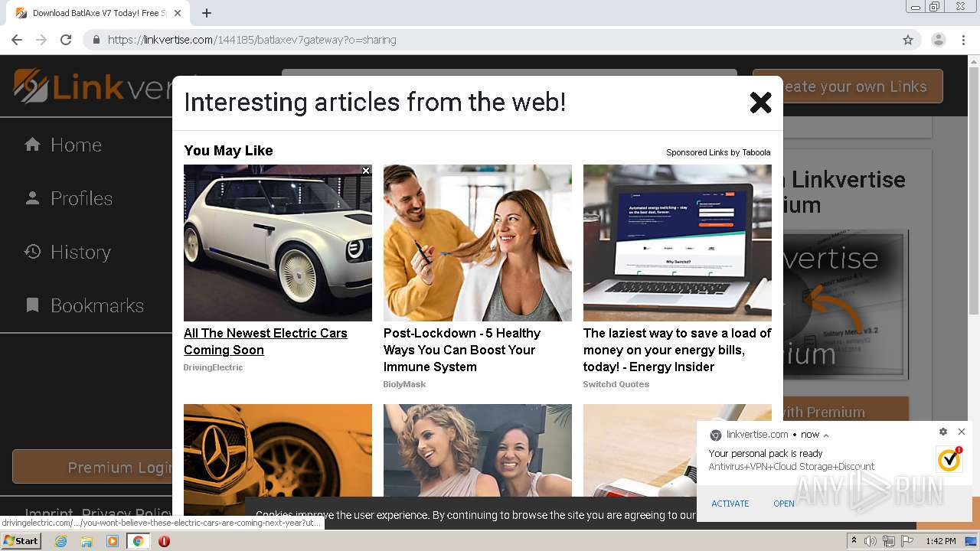View site security lock info
Viewport: 980px width, 551px height.
click(x=96, y=40)
